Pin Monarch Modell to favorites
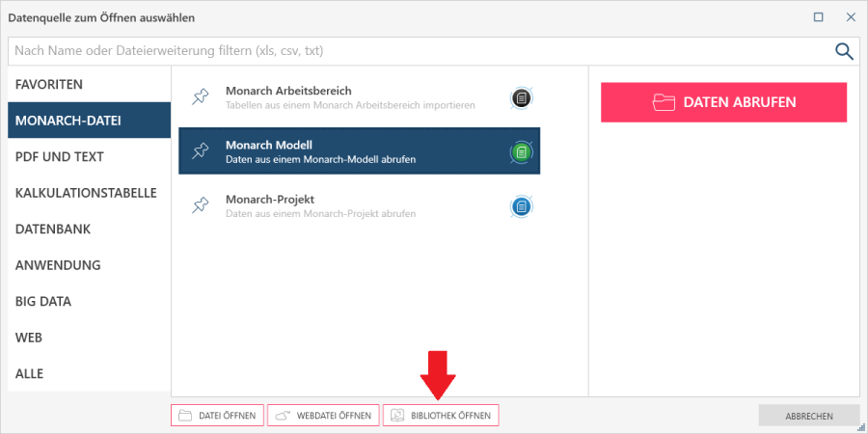Image resolution: width=868 pixels, height=434 pixels. point(200,151)
